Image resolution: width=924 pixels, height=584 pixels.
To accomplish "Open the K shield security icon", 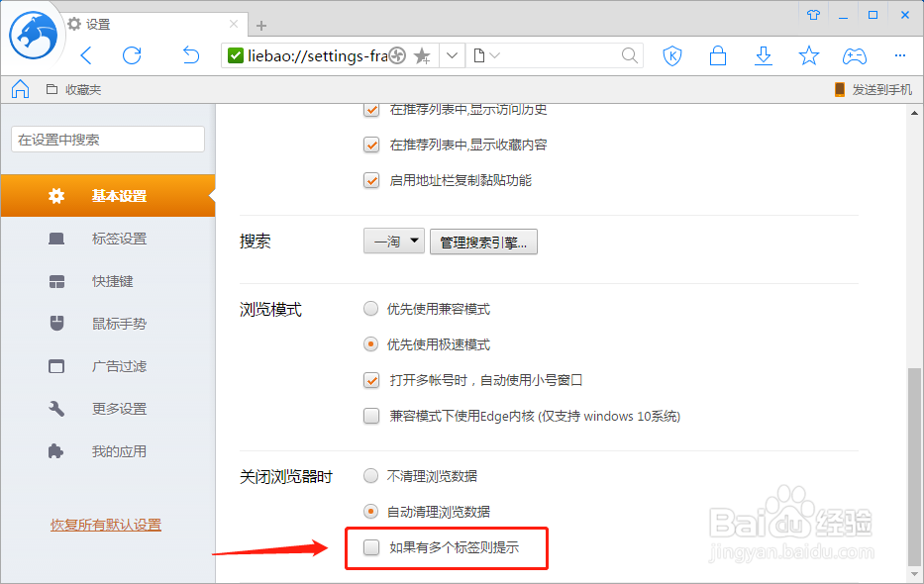I will tap(672, 56).
